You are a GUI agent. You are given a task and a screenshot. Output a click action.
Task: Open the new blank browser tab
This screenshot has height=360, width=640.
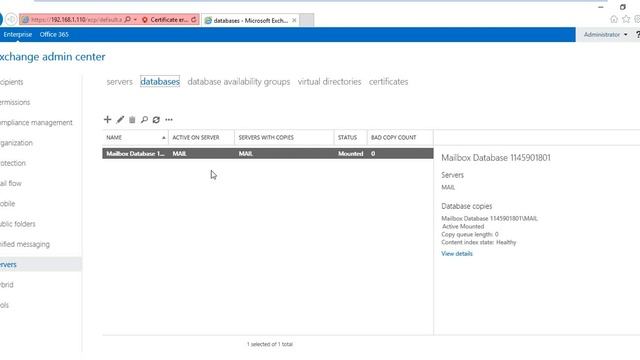pos(307,20)
